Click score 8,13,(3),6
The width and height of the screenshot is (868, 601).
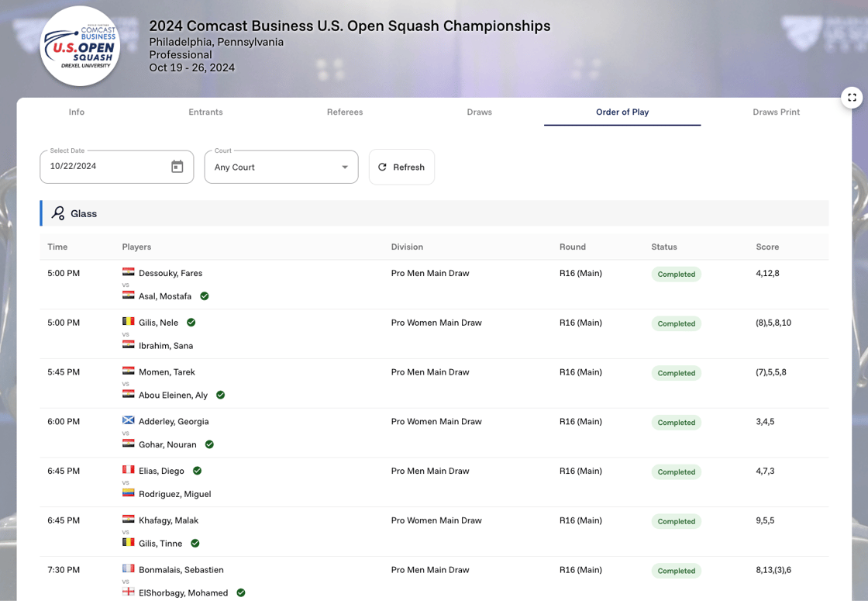pyautogui.click(x=773, y=570)
